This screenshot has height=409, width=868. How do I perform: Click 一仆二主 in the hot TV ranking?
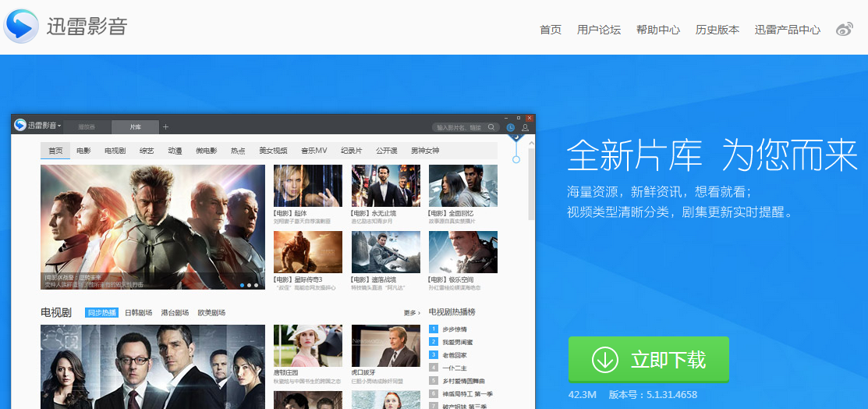[455, 368]
